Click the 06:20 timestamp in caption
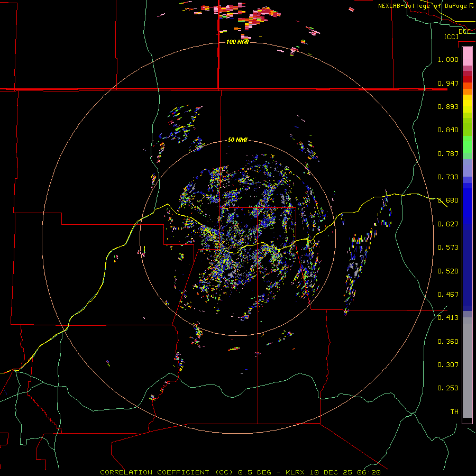 (368, 472)
